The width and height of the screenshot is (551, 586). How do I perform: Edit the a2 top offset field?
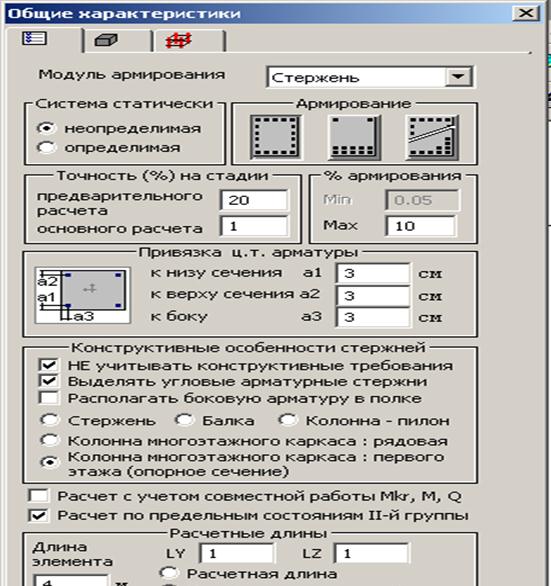click(373, 296)
